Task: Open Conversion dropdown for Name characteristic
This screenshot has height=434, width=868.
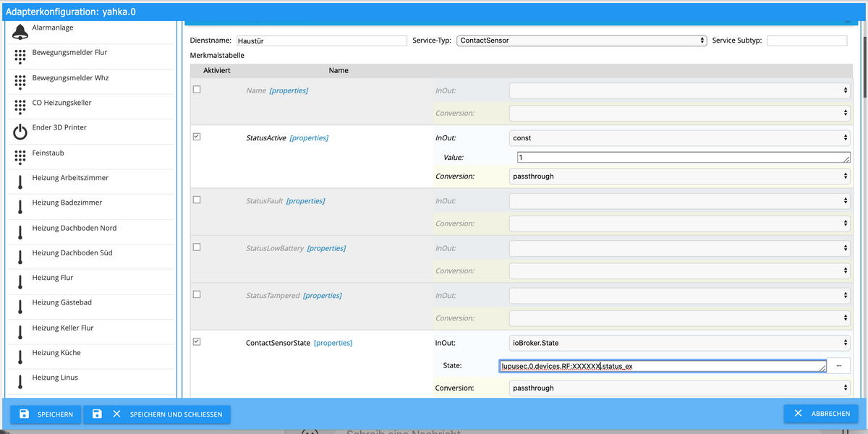Action: [x=680, y=113]
